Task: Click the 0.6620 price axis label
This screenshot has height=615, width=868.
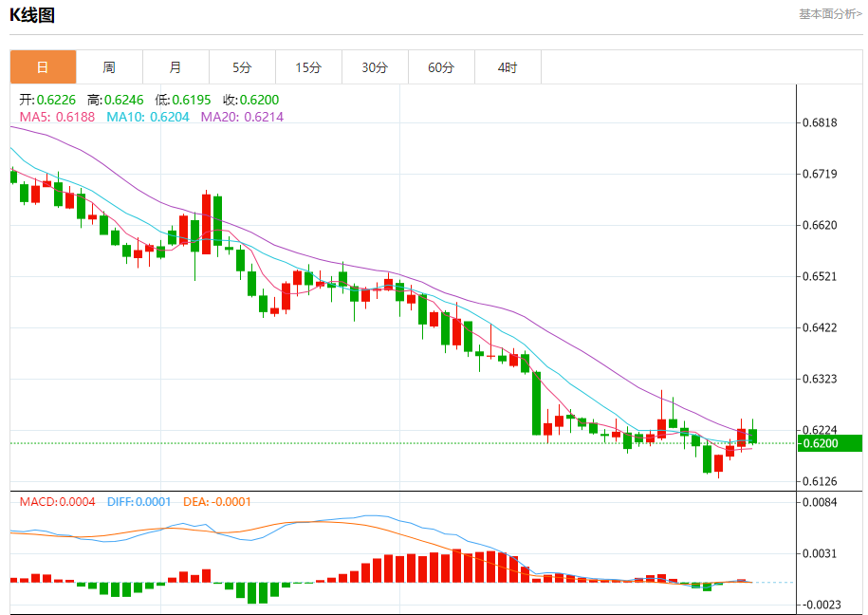Action: pyautogui.click(x=820, y=225)
